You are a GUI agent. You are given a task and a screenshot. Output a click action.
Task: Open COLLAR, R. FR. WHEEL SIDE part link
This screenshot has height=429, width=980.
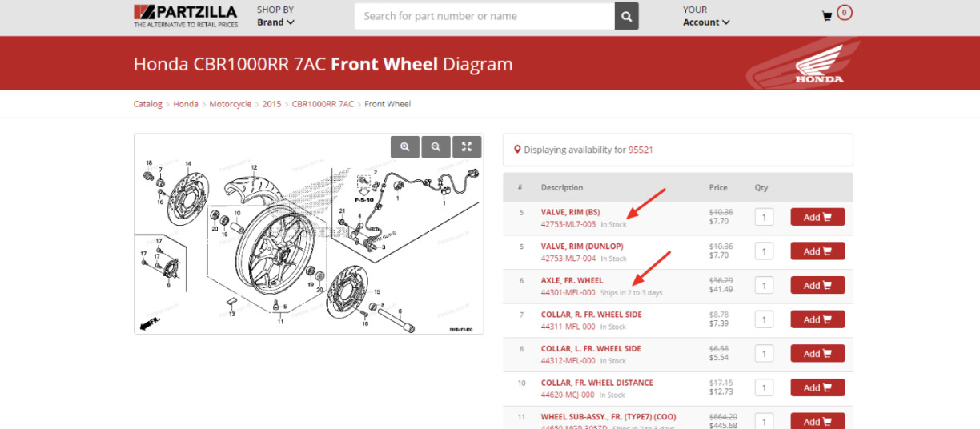coord(591,315)
